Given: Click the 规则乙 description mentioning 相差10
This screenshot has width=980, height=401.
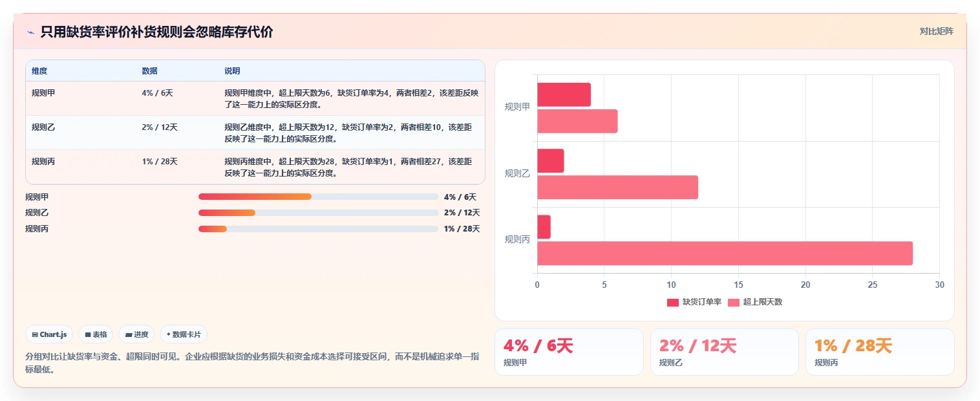Looking at the screenshot, I should [348, 133].
